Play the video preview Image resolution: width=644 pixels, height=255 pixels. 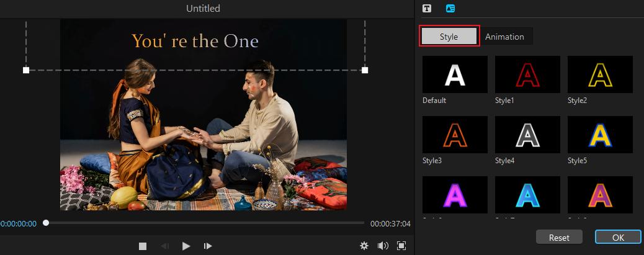coord(186,246)
